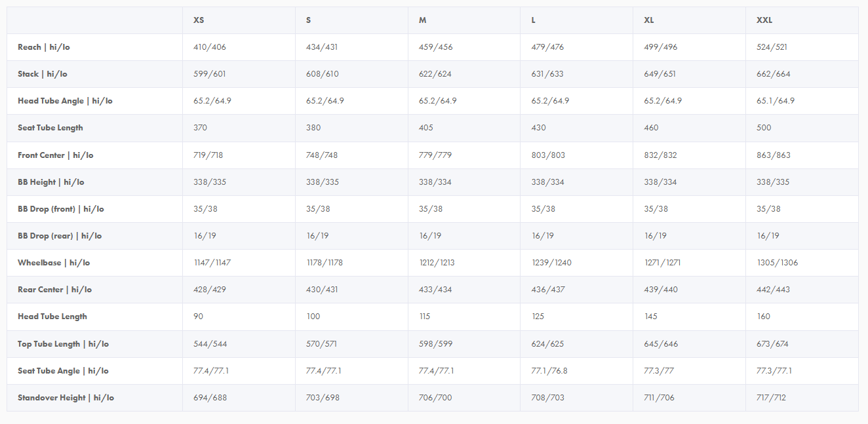The image size is (868, 424).
Task: Click the Reach | hi/lo row label
Action: coord(44,47)
